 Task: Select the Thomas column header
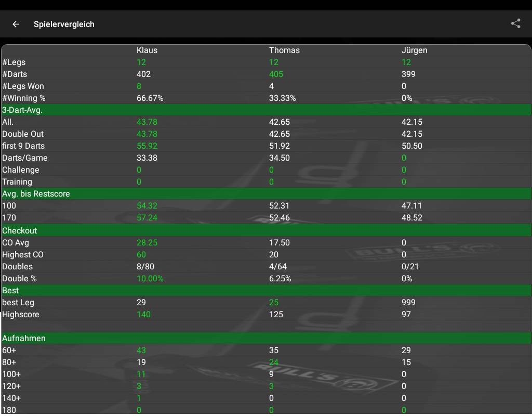284,50
